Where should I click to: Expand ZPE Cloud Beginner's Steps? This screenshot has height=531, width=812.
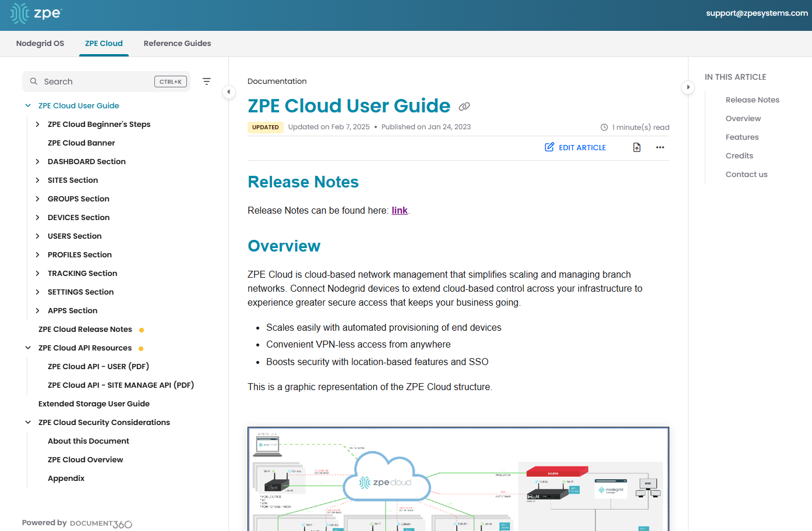click(37, 124)
